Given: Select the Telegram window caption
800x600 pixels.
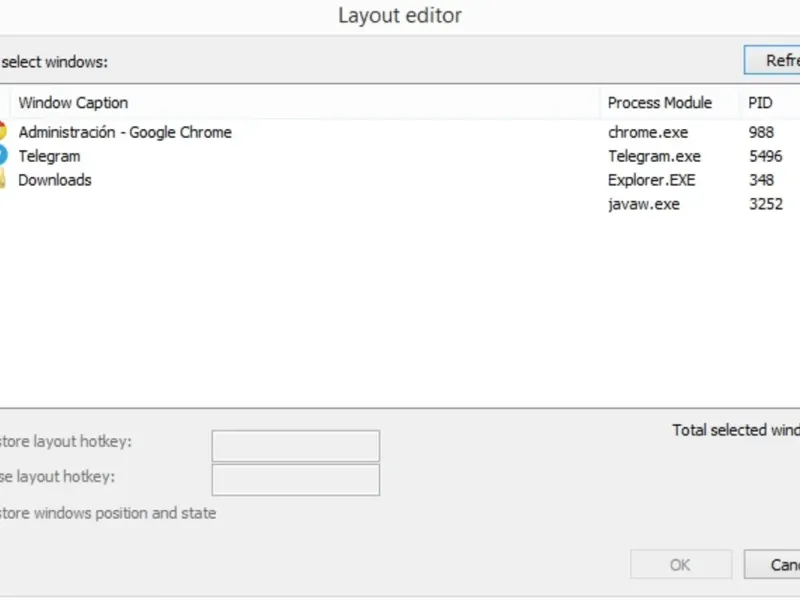Looking at the screenshot, I should 49,156.
